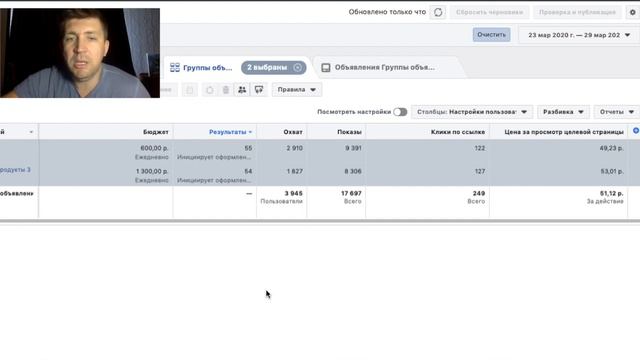Click the undo icon in the toolbar
This screenshot has width=640, height=360.
coord(209,90)
